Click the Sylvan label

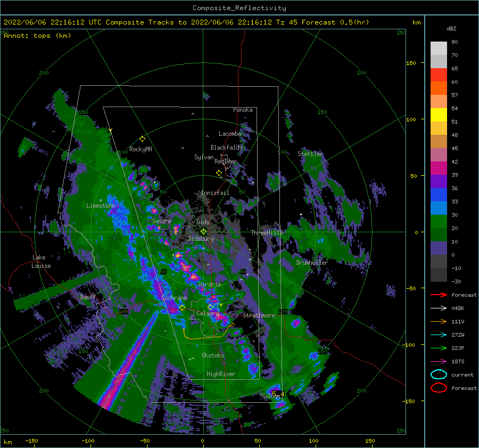[204, 157]
